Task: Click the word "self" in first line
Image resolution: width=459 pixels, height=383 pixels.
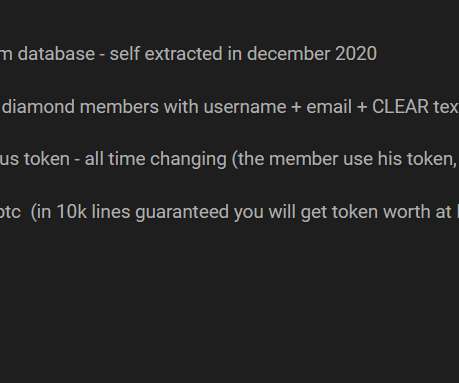Action: [x=124, y=54]
